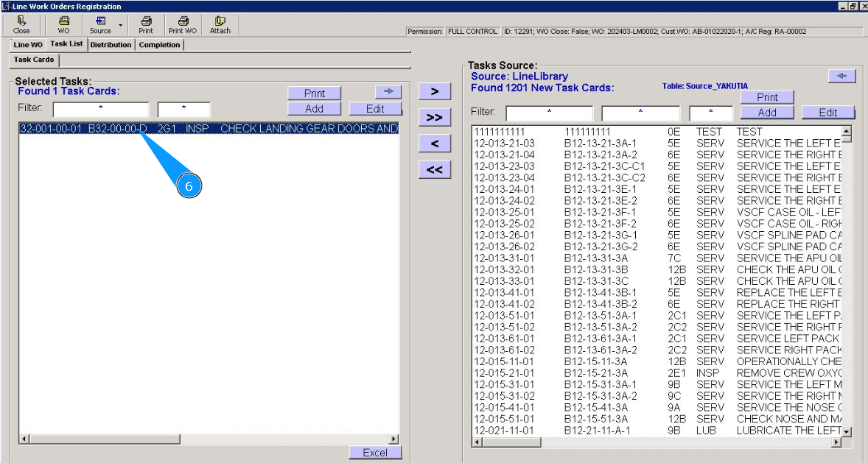
Task: Select source row 12-013-51-02
Action: point(657,327)
